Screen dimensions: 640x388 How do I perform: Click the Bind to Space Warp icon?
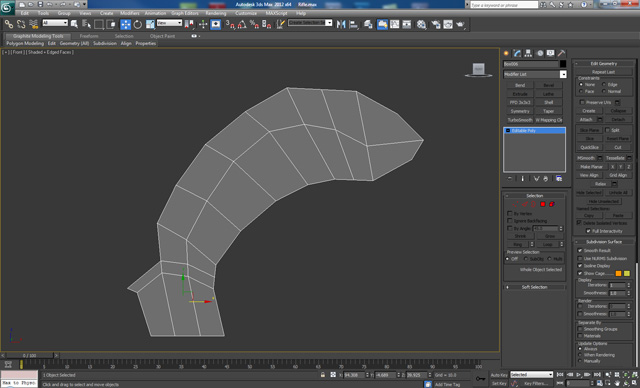(x=33, y=24)
